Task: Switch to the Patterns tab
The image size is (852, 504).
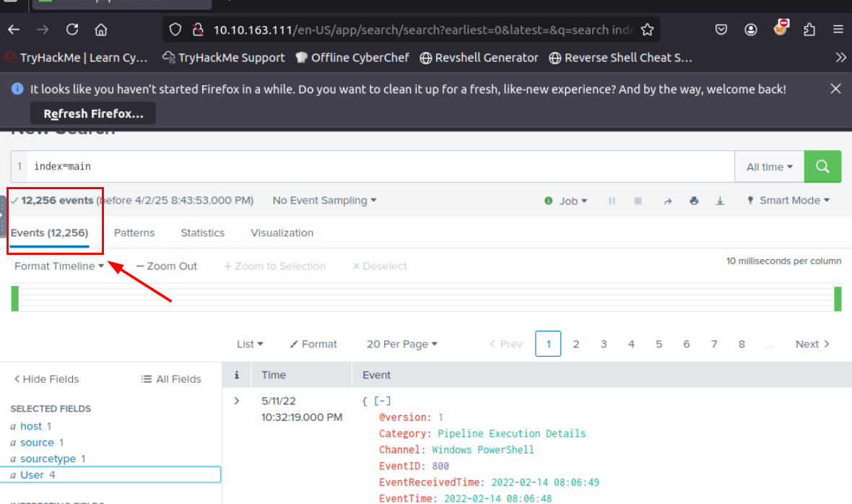Action: click(134, 233)
